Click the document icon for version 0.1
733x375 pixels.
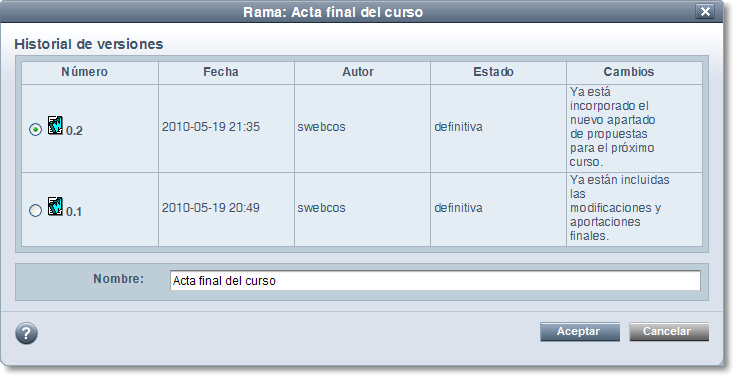tap(55, 206)
